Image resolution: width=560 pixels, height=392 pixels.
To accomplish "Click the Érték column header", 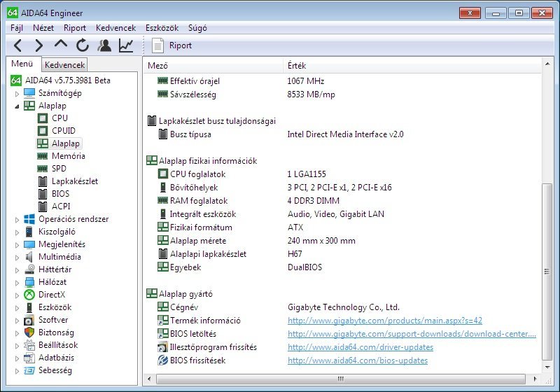I will [412, 66].
